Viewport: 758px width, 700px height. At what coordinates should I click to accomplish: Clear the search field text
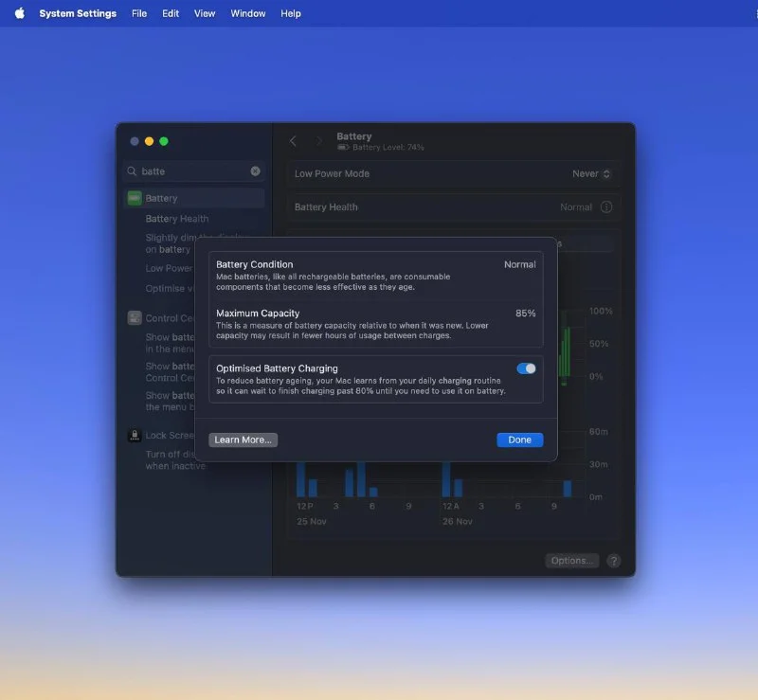(x=255, y=171)
